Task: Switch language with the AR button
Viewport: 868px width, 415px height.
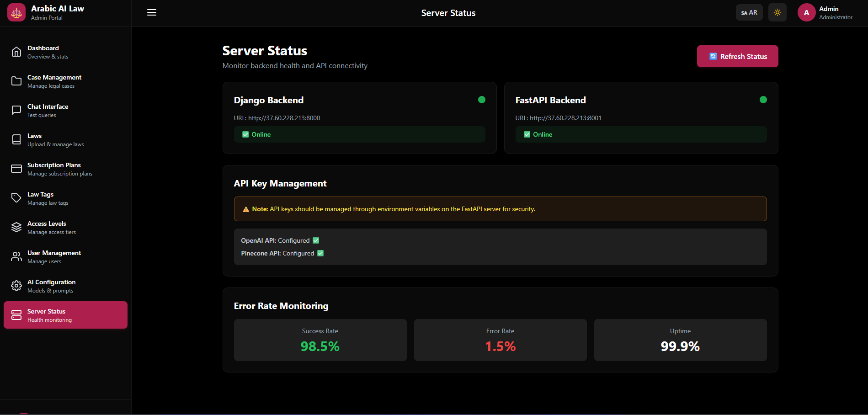Action: pos(749,12)
